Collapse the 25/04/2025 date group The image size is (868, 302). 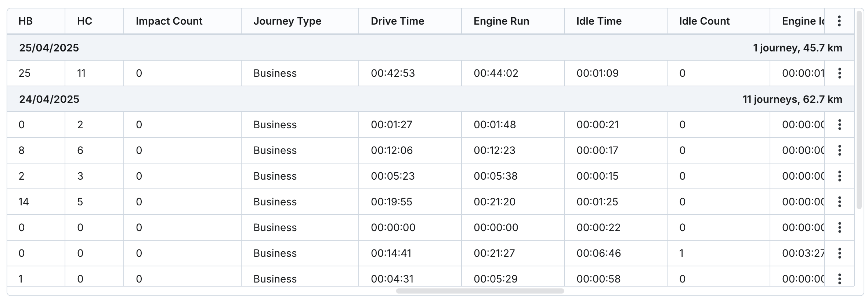(x=49, y=48)
